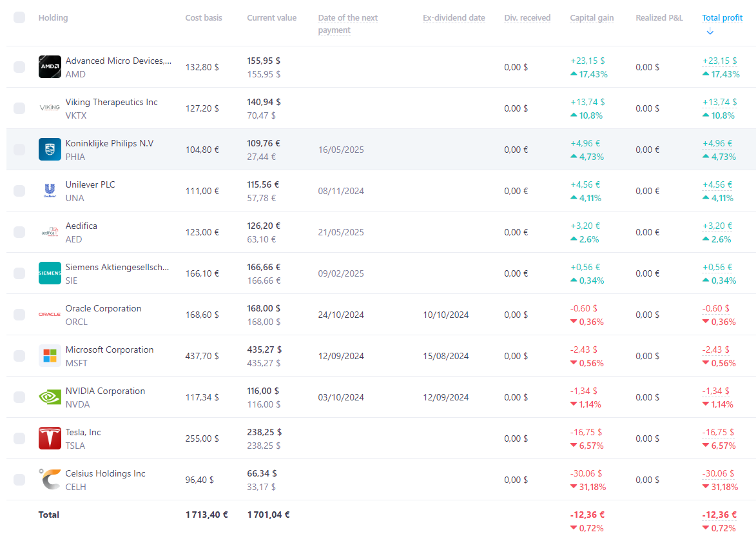Click the Unilever logo icon
The height and width of the screenshot is (541, 756).
50,190
